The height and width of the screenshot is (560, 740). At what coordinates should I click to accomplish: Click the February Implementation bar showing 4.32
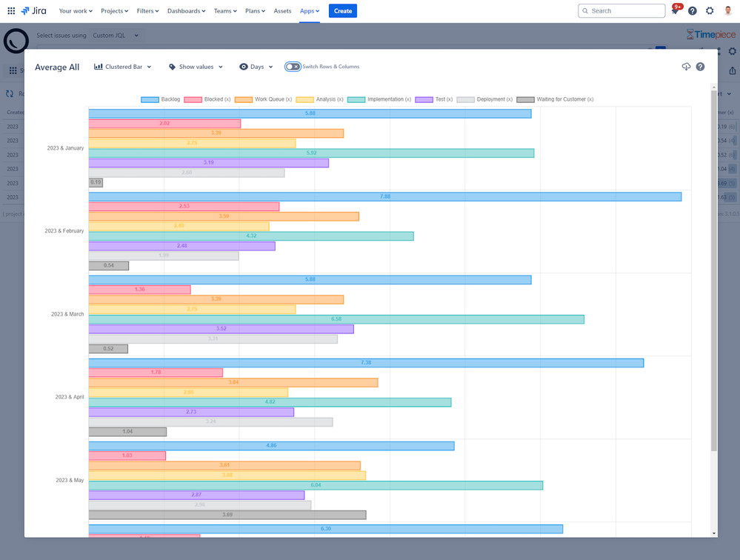[x=251, y=236]
